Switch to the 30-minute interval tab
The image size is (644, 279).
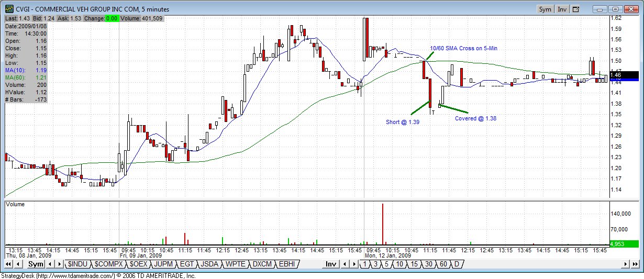click(x=428, y=264)
